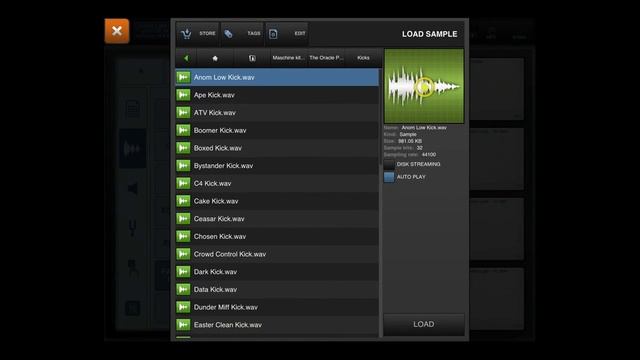Disable the Auto Play toggle

coord(389,177)
